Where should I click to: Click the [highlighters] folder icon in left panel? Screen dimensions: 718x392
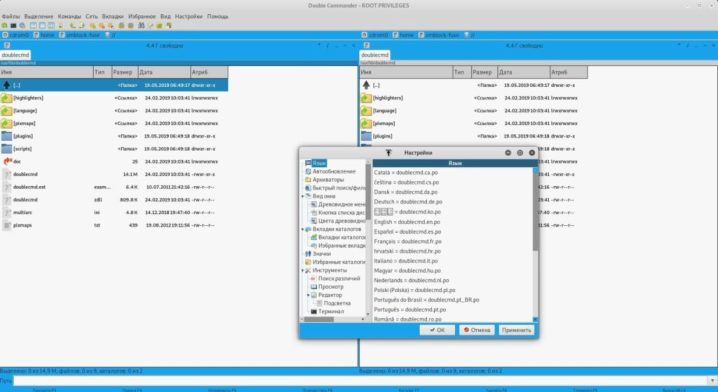6,98
